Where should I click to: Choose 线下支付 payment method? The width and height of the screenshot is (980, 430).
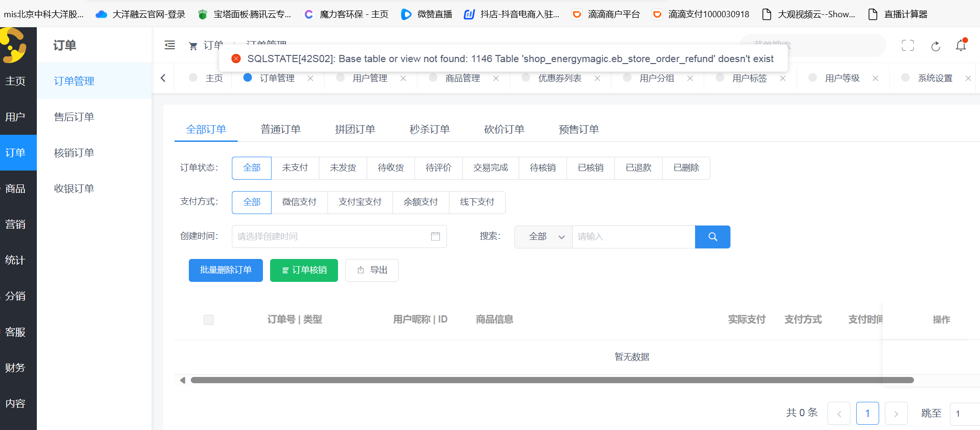click(477, 203)
